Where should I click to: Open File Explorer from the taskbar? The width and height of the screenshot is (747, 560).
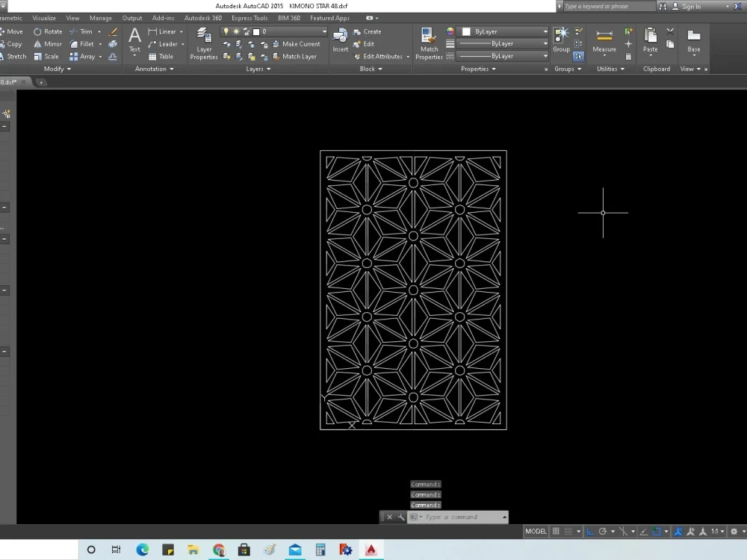193,550
